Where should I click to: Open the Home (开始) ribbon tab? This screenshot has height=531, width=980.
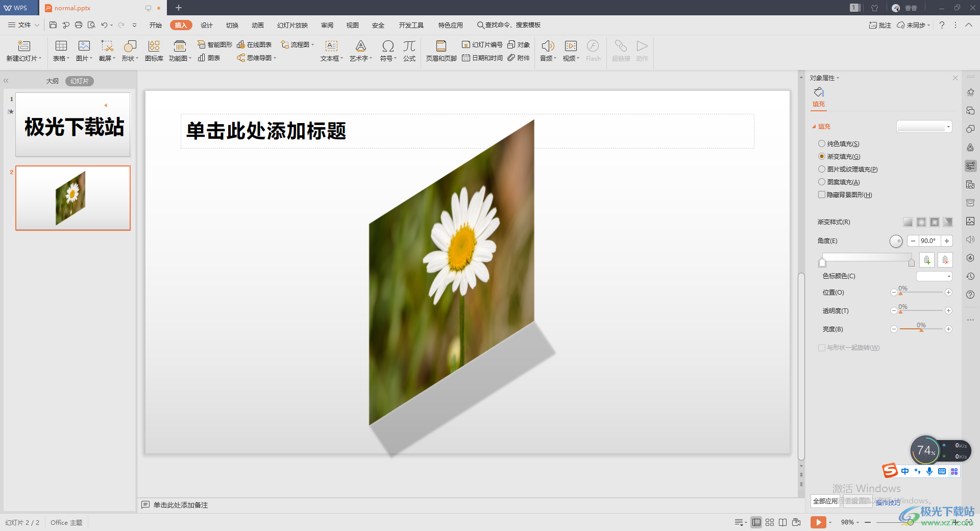(x=156, y=25)
